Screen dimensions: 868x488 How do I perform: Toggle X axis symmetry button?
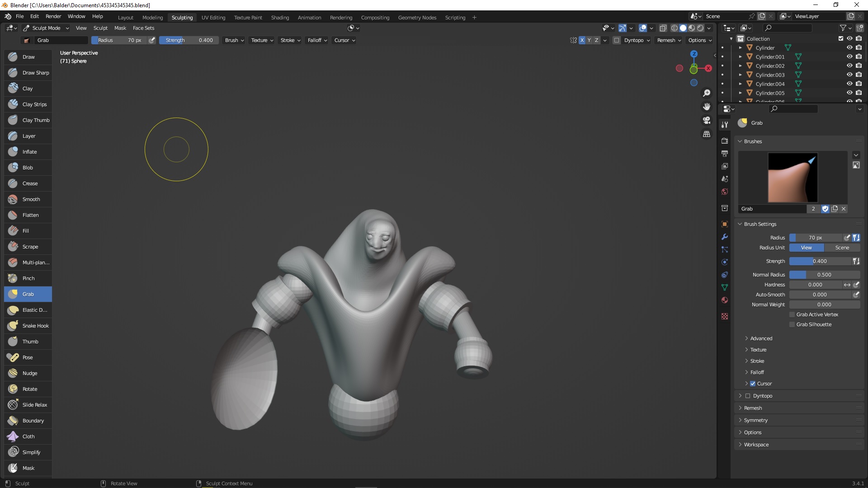click(582, 40)
